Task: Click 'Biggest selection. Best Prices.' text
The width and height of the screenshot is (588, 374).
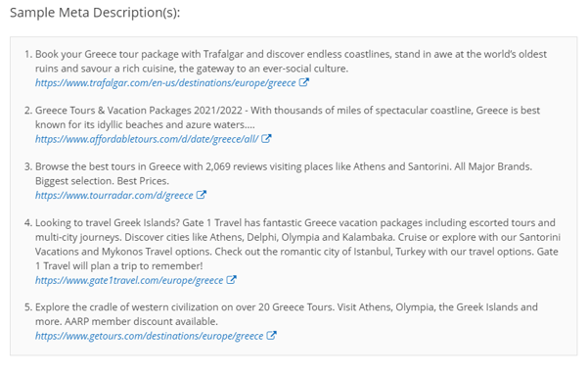Action: (102, 181)
